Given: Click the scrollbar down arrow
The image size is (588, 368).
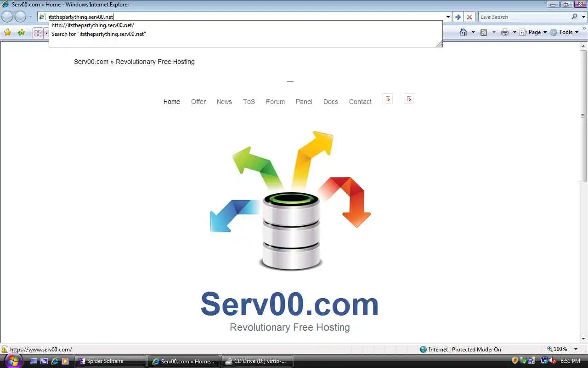Looking at the screenshot, I should [583, 339].
